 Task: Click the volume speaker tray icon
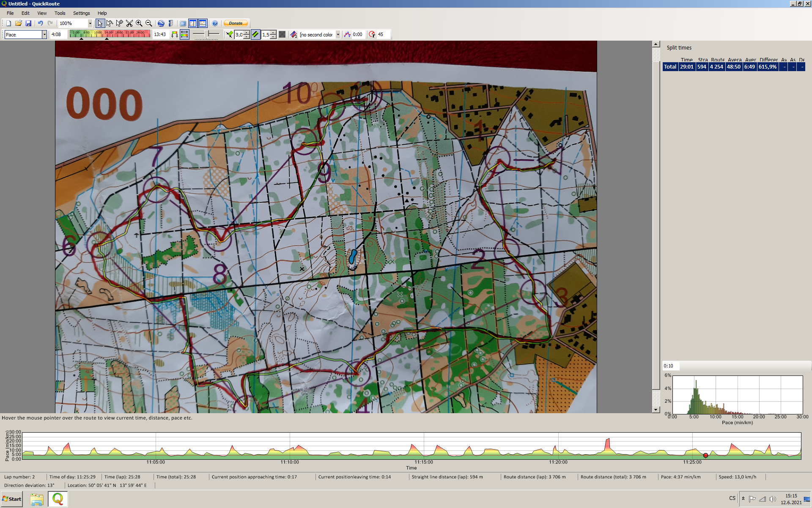pos(772,499)
